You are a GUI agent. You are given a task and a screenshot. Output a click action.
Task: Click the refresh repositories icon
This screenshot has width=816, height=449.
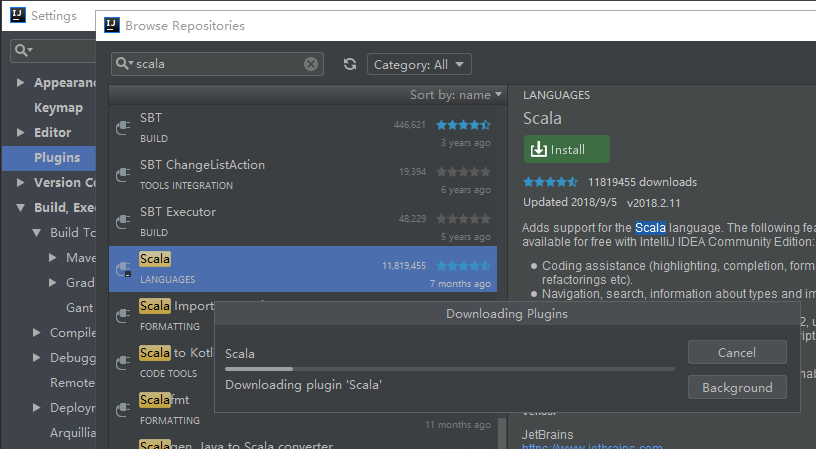pyautogui.click(x=350, y=64)
